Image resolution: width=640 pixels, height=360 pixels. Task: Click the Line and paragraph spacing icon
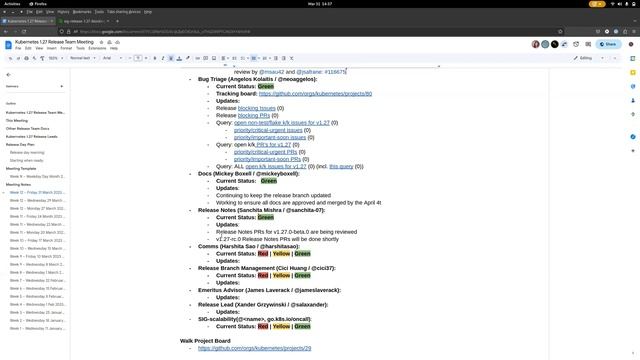click(234, 58)
